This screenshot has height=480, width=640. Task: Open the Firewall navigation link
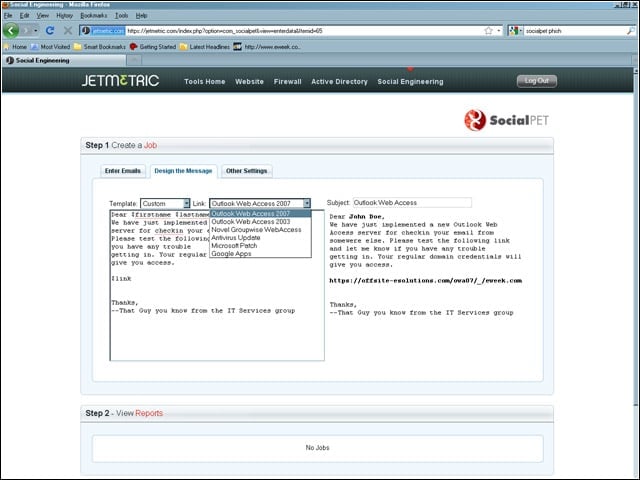287,82
